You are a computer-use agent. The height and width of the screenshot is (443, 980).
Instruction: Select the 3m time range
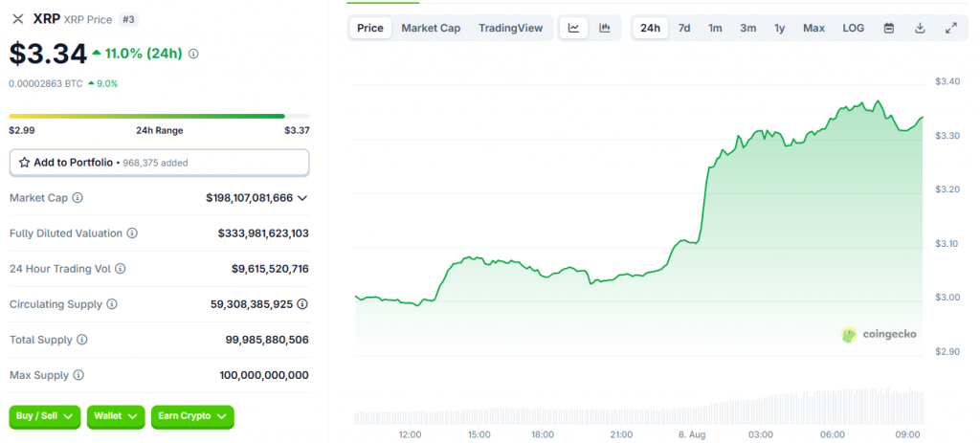coord(747,28)
